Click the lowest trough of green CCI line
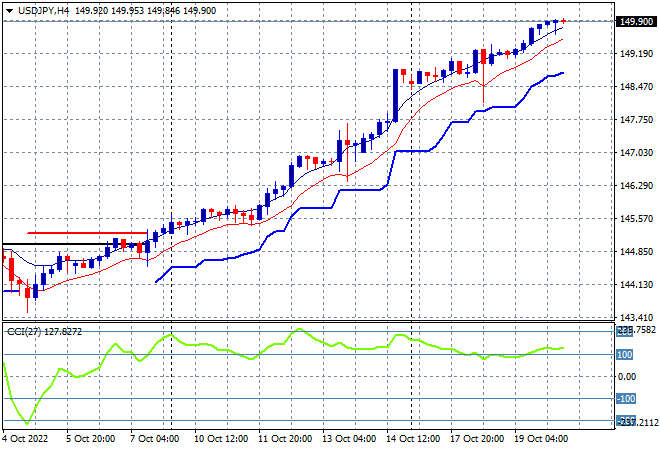The image size is (660, 450). pos(27,423)
